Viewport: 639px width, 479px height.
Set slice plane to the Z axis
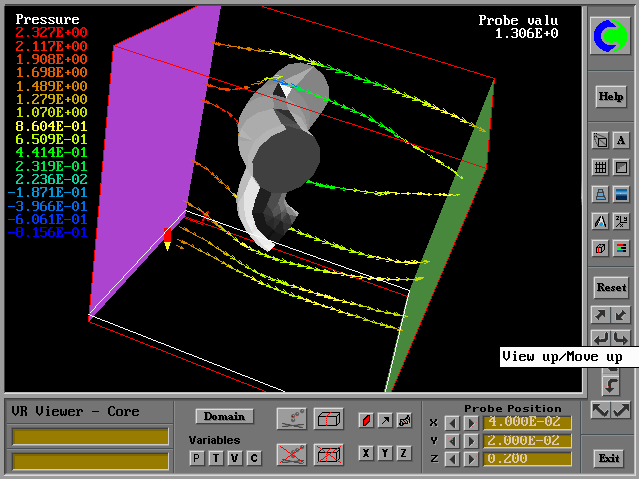coord(404,453)
